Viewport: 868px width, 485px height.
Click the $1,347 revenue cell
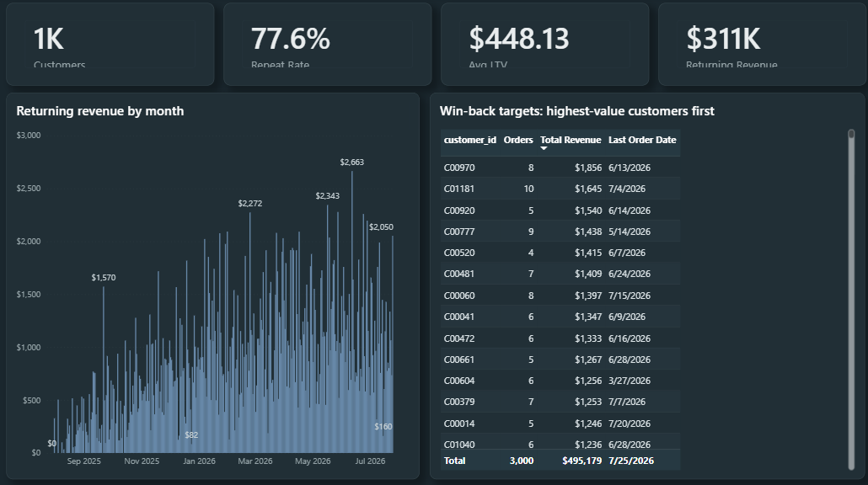tap(588, 317)
